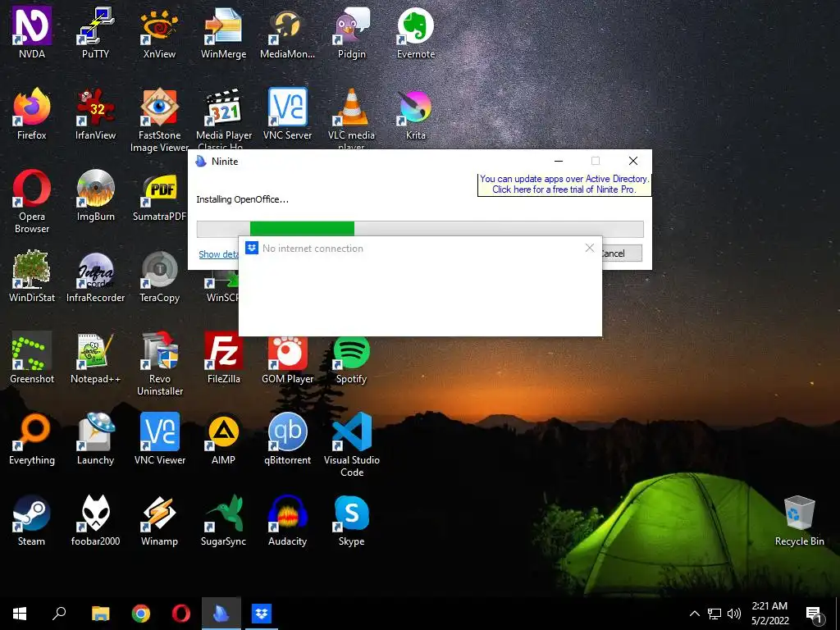Switch to Ninite in the taskbar
The width and height of the screenshot is (840, 630).
[x=221, y=614]
